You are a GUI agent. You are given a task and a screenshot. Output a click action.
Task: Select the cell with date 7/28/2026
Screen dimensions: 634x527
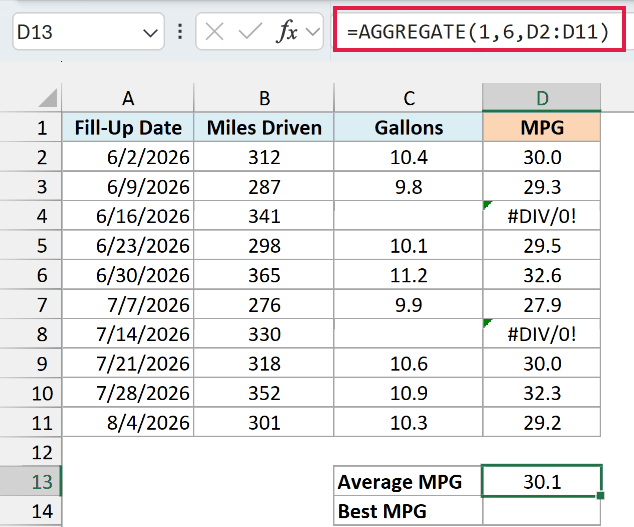[128, 393]
